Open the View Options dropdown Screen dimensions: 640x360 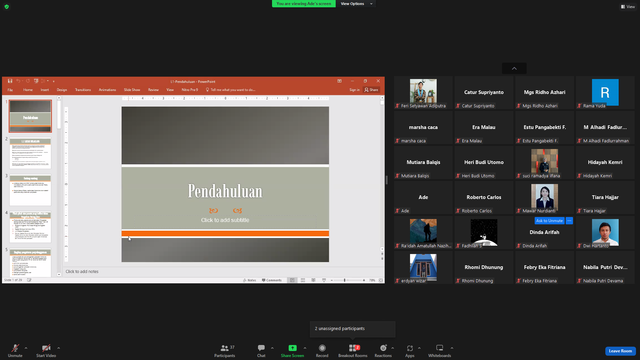click(356, 4)
